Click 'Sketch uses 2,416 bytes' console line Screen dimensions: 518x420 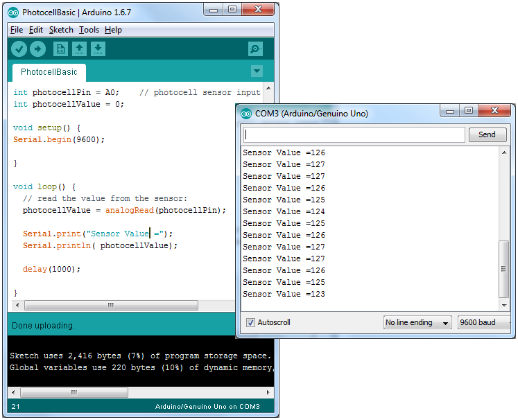[x=140, y=356]
